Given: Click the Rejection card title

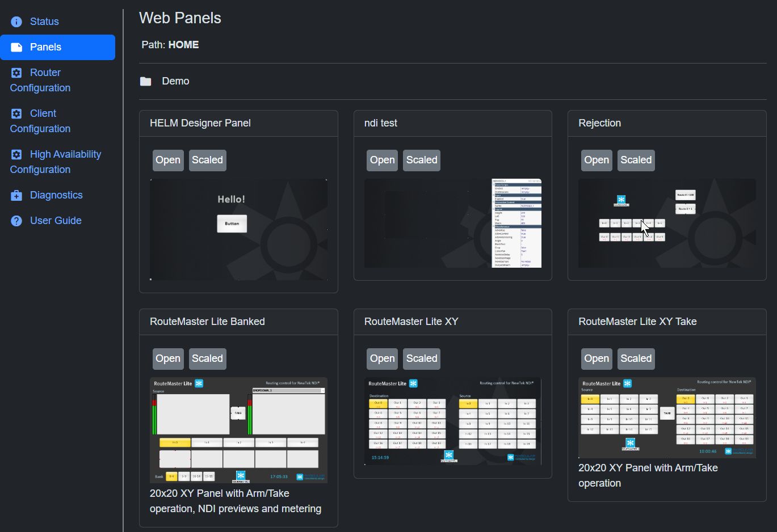Looking at the screenshot, I should 599,123.
